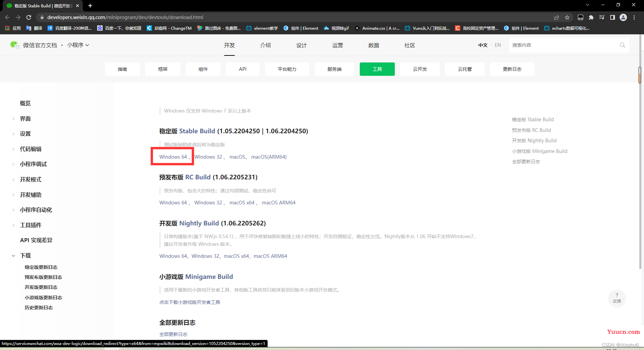Reload the current page

(x=29, y=17)
